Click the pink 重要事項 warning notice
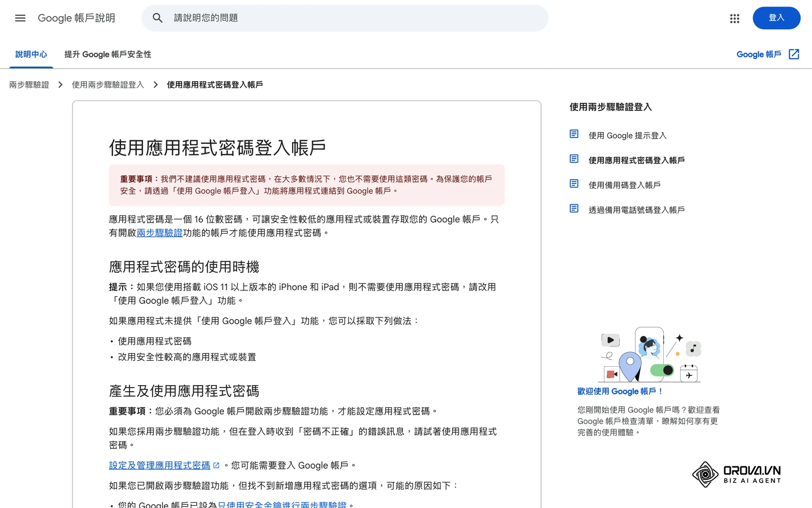 (x=307, y=185)
